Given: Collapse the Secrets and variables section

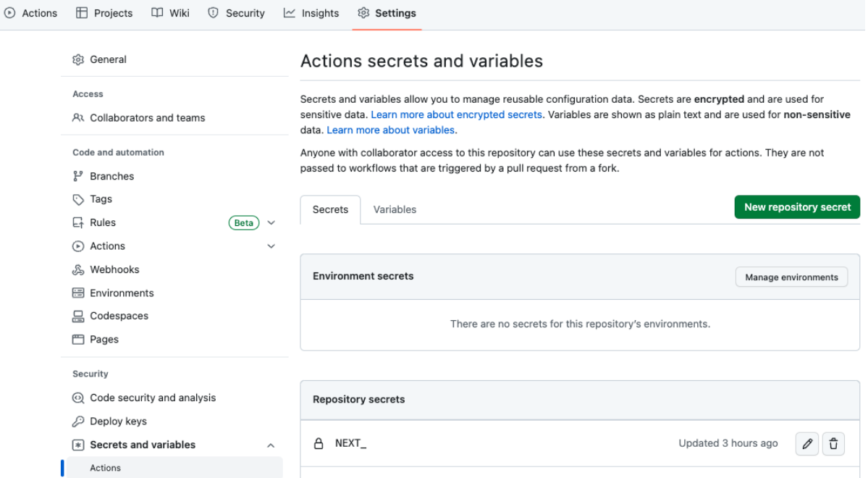Looking at the screenshot, I should [x=271, y=445].
